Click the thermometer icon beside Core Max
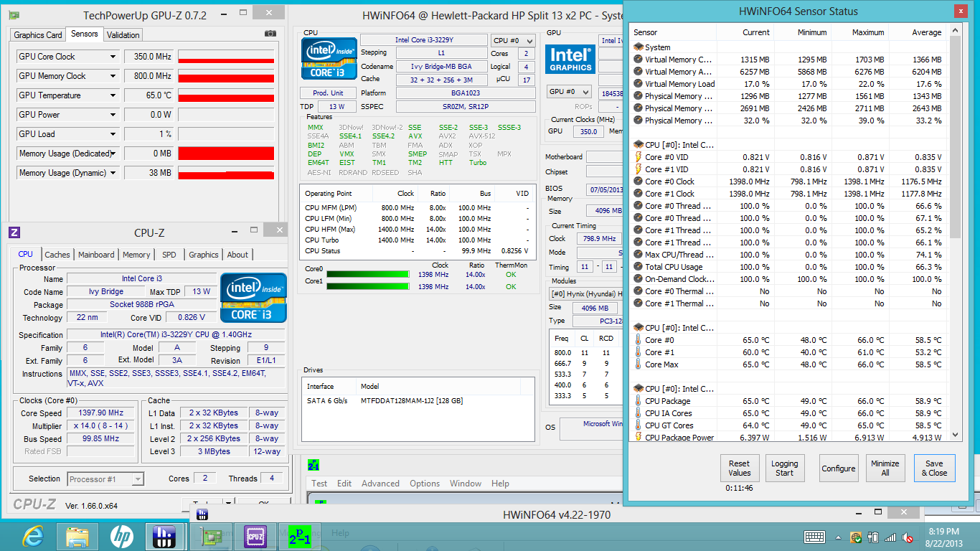This screenshot has width=980, height=551. coord(639,364)
